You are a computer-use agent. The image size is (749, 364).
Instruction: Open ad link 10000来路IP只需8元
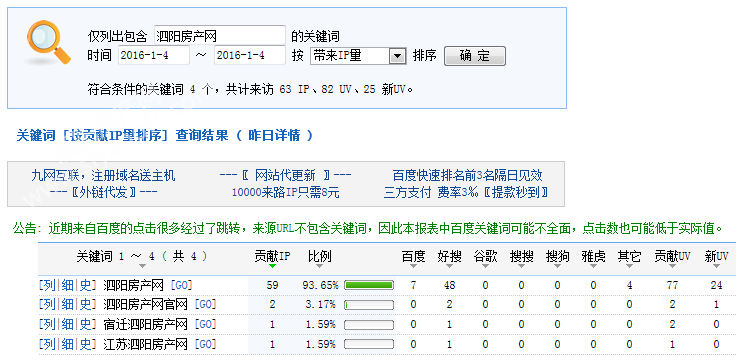(286, 193)
